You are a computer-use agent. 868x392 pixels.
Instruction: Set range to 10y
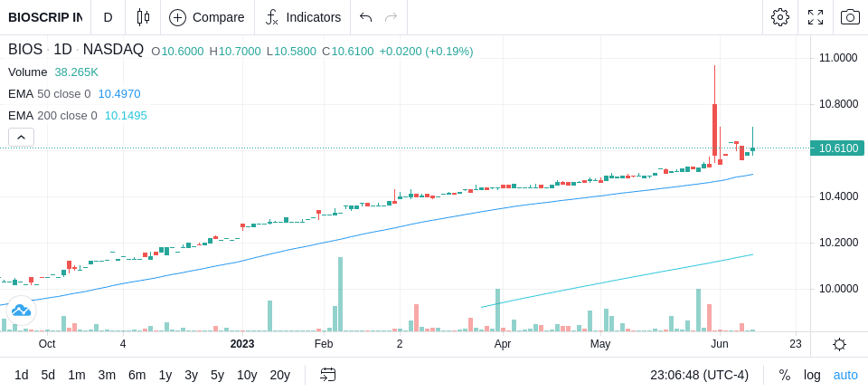[x=247, y=375]
